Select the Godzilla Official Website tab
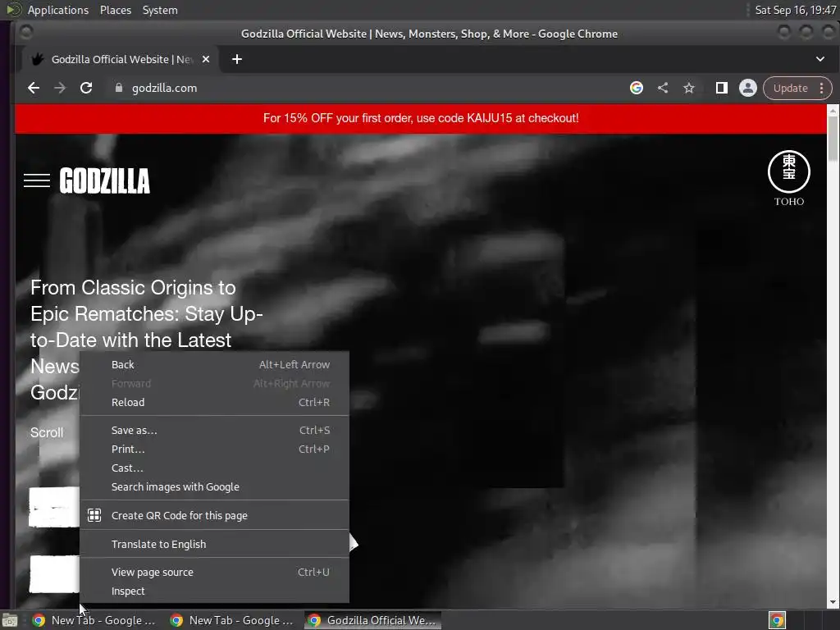This screenshot has width=840, height=630. (x=121, y=59)
